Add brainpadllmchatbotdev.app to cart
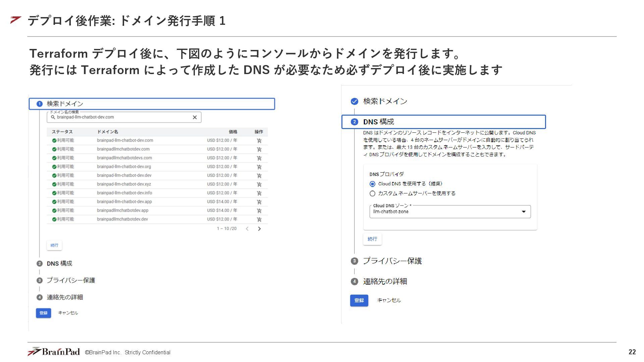The height and width of the screenshot is (362, 644). click(259, 211)
